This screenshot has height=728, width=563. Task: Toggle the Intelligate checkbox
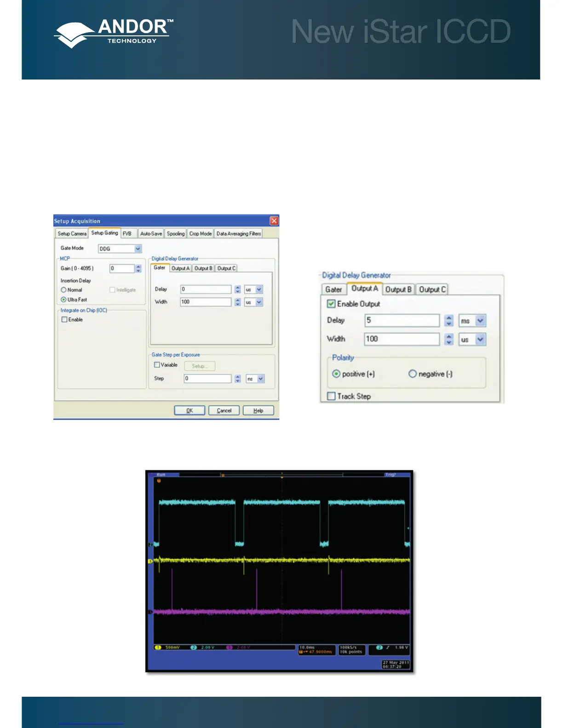click(x=112, y=290)
